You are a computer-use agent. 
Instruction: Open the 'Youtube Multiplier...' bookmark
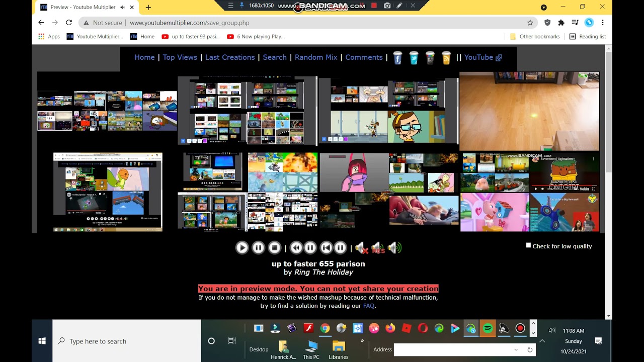point(95,36)
